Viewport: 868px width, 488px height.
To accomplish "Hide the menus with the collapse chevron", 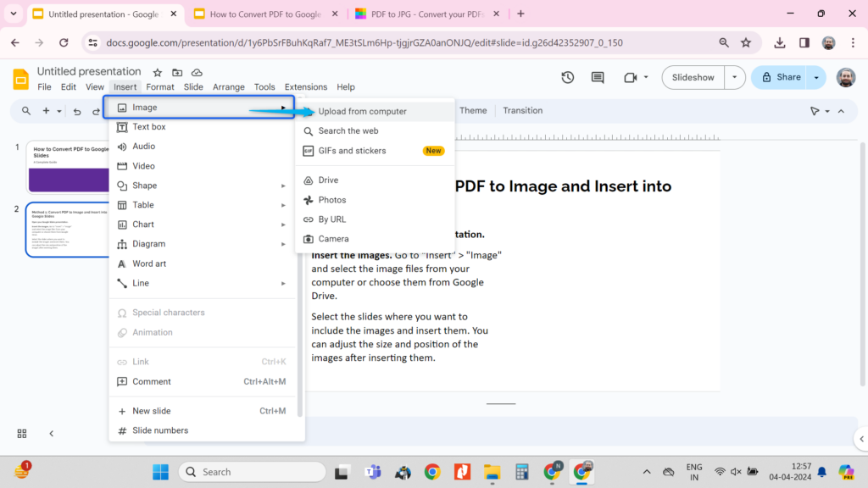I will click(x=841, y=111).
